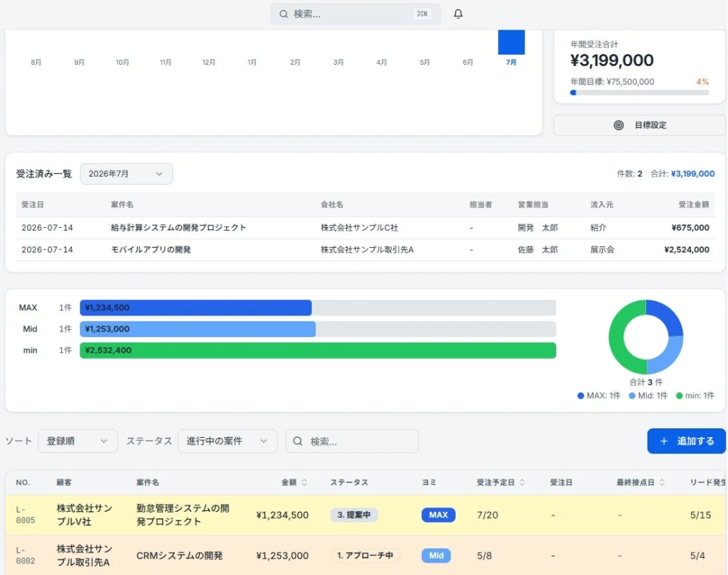Focus the deal list 検索 input
The width and height of the screenshot is (728, 575).
(x=352, y=441)
